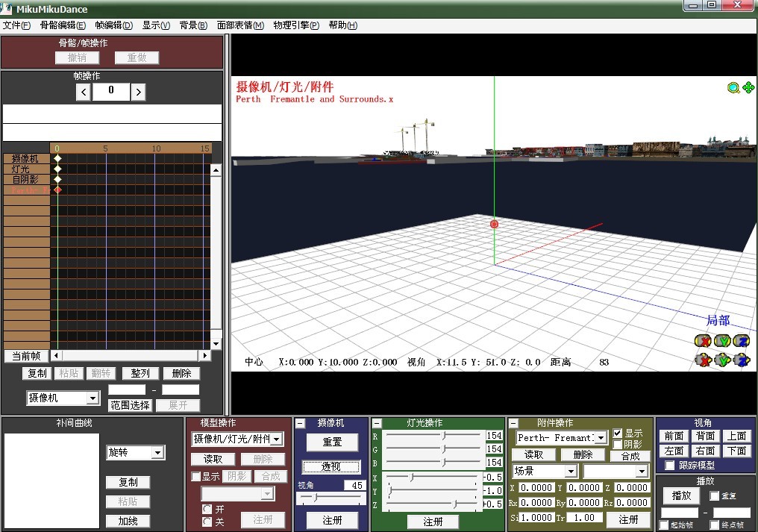Click the 范围选择 button
Screen dimensions: 758x532
click(131, 405)
